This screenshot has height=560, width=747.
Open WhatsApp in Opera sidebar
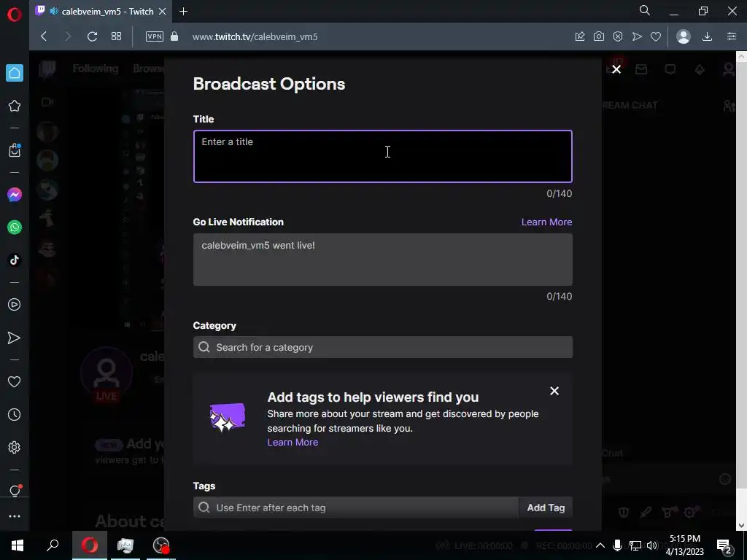15,227
